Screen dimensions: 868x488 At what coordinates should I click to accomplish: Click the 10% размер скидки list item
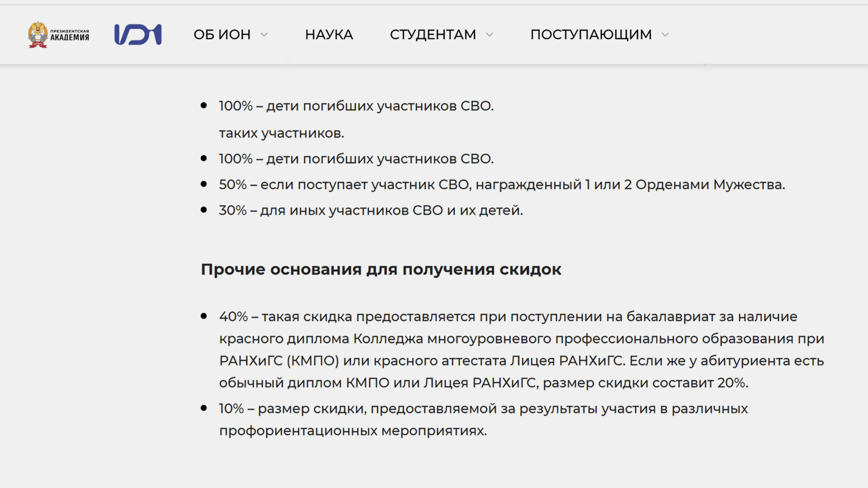pos(484,419)
